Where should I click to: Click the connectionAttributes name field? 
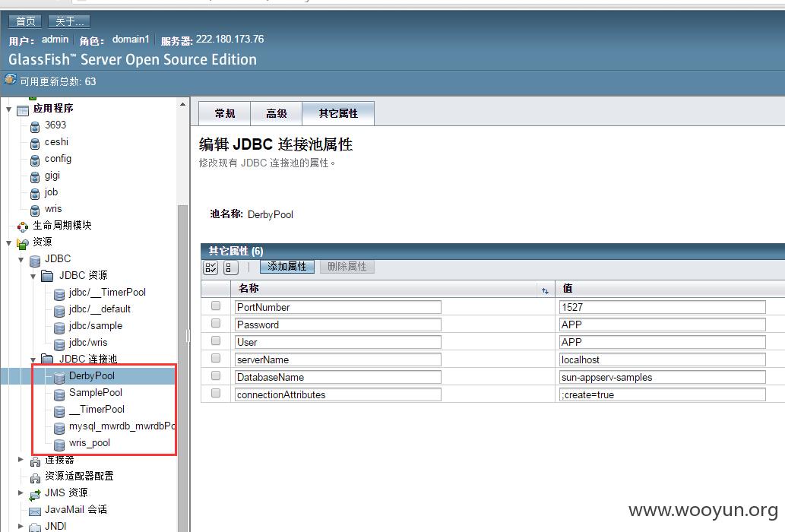[338, 395]
